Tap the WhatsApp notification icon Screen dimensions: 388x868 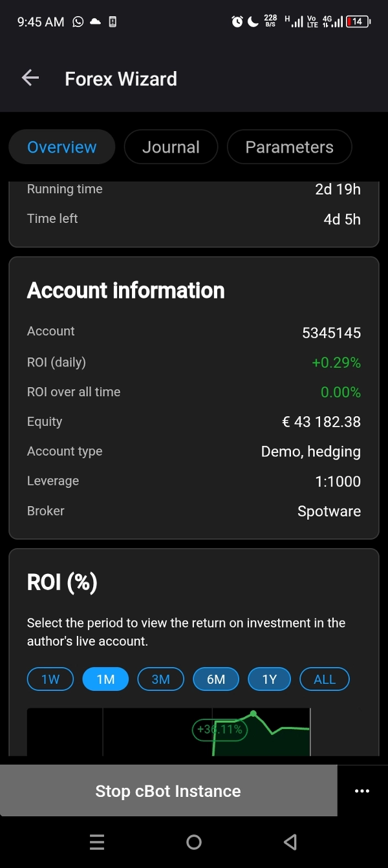click(78, 21)
